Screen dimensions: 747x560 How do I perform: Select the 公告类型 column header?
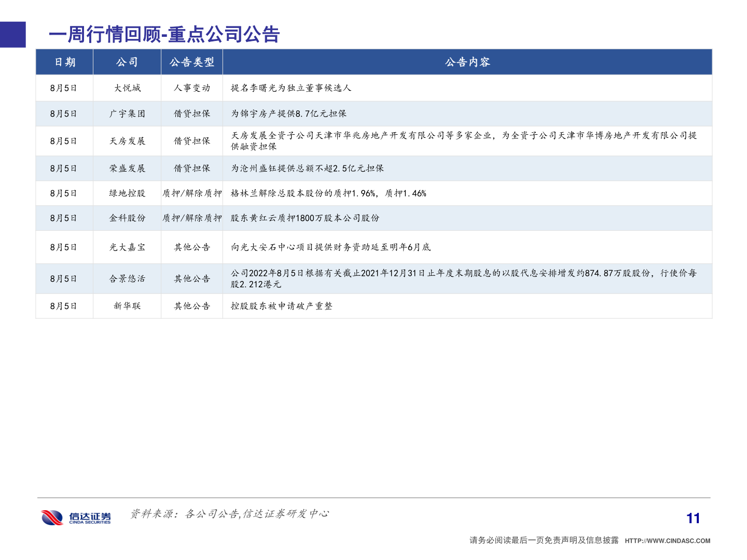(x=192, y=62)
